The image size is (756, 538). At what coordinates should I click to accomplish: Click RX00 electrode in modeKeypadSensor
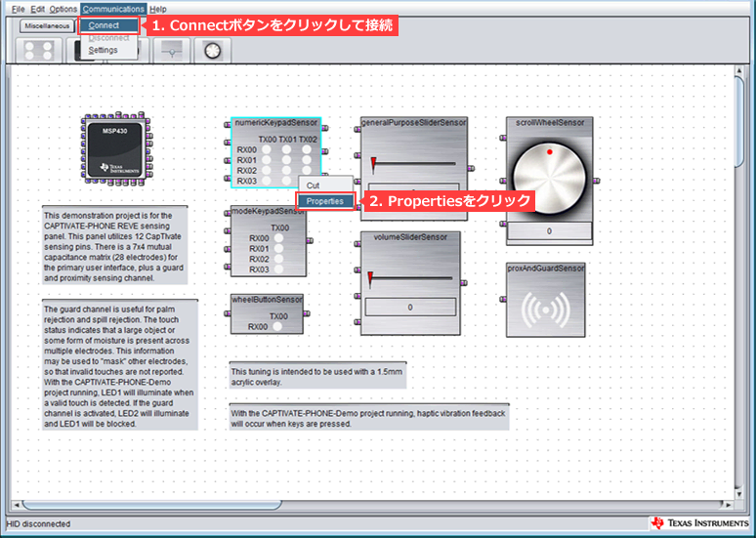click(x=278, y=238)
